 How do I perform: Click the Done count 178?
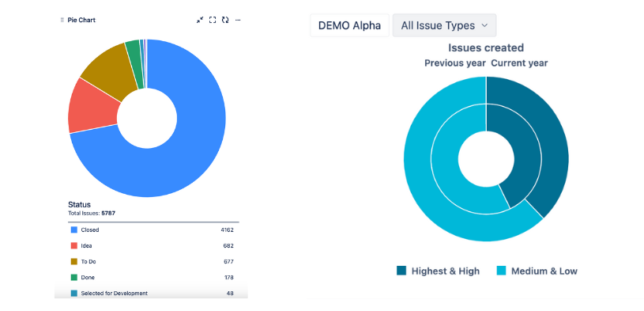point(229,277)
